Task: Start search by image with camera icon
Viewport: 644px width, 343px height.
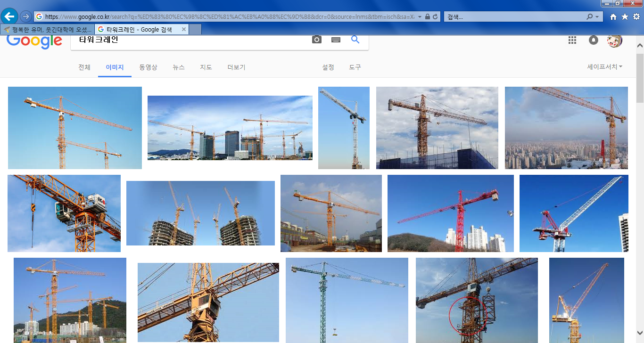Action: (317, 40)
